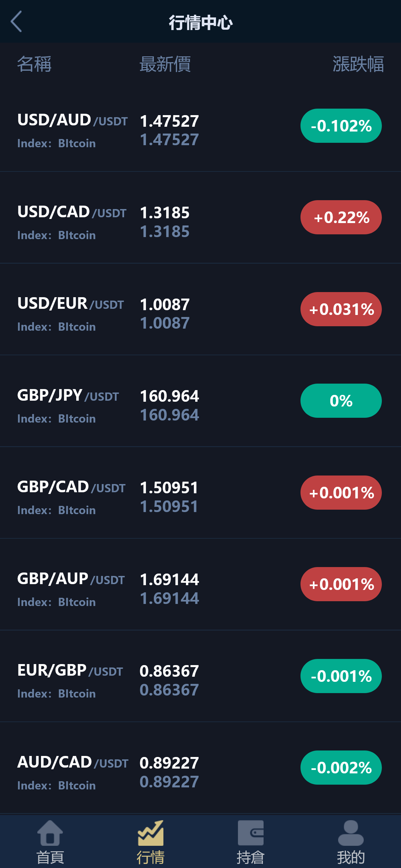Open the EUR/GBP pair
The image size is (401, 868).
[52, 671]
